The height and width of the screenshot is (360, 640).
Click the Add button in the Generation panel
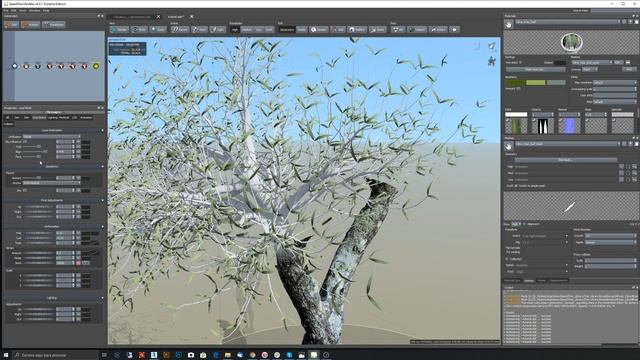(x=12, y=24)
